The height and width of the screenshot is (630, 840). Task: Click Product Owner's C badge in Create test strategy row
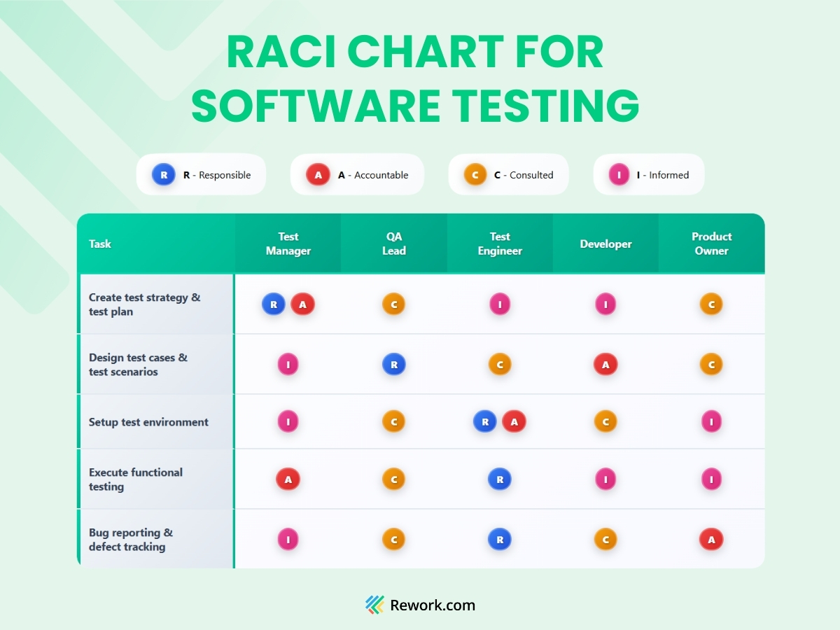(x=711, y=304)
